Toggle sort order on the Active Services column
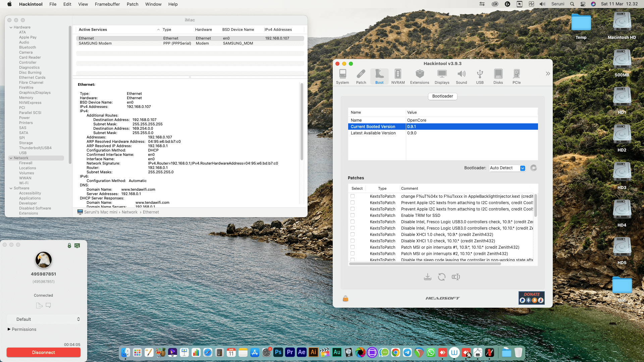The width and height of the screenshot is (644, 362). (x=119, y=29)
